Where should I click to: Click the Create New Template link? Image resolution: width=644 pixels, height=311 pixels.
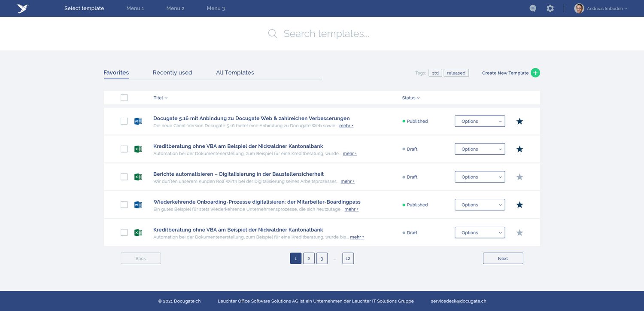point(505,73)
